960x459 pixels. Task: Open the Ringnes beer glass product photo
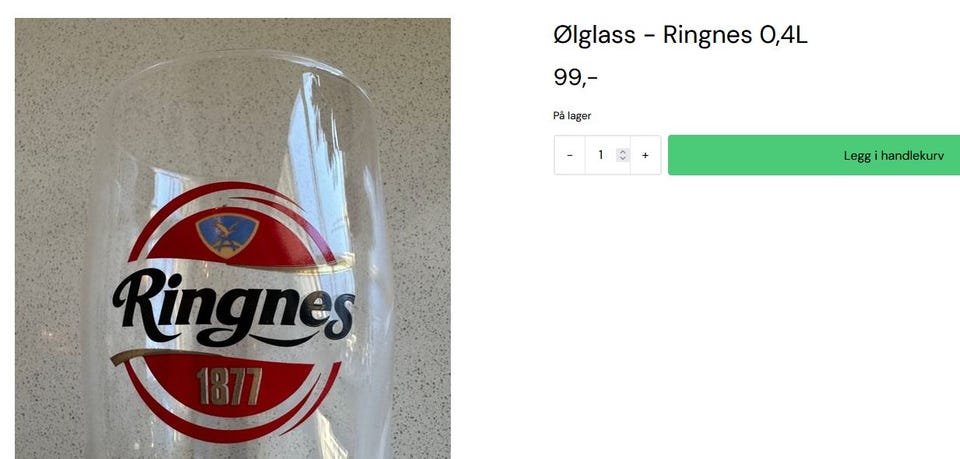pos(233,239)
